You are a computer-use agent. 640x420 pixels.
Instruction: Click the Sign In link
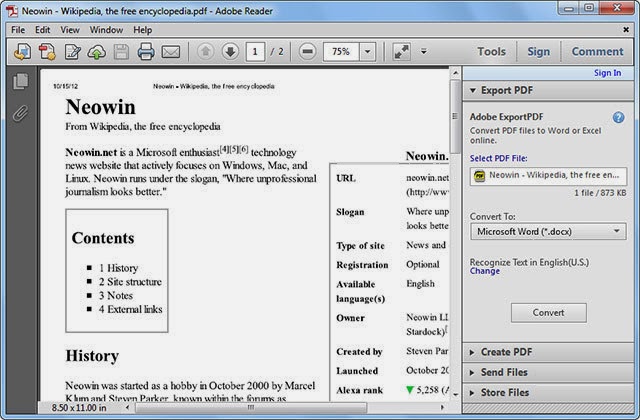[x=607, y=73]
